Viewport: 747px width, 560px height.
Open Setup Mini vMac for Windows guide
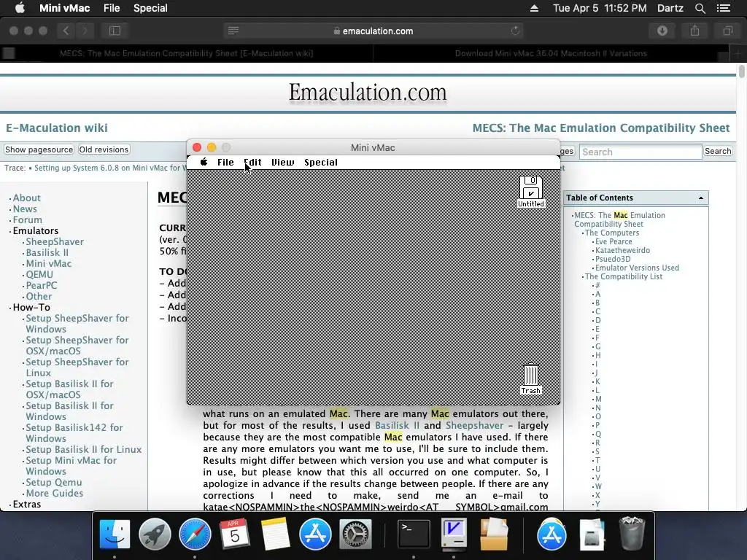[71, 466]
